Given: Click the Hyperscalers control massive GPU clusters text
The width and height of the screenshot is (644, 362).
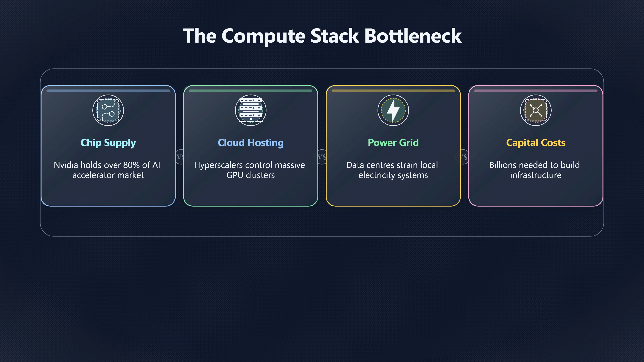Looking at the screenshot, I should pos(250,170).
